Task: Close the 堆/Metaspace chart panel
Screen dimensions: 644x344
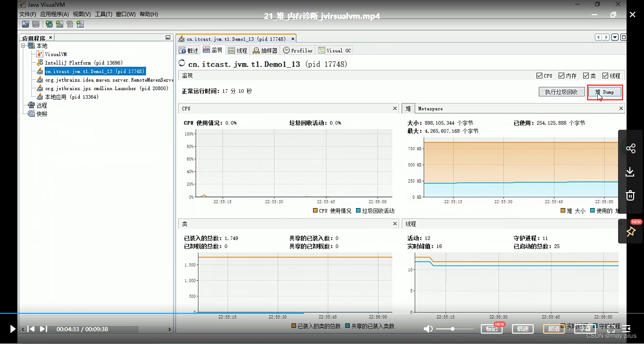Action: [621, 109]
